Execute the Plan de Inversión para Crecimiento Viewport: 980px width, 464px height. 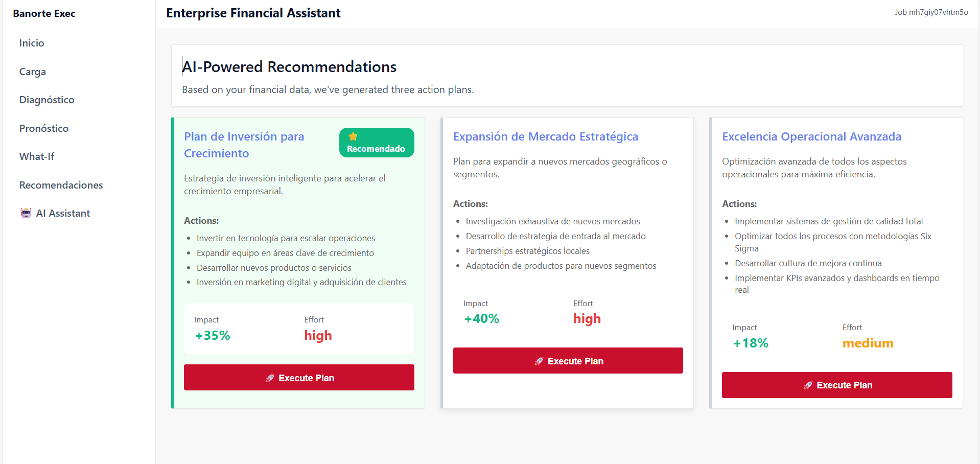click(299, 378)
